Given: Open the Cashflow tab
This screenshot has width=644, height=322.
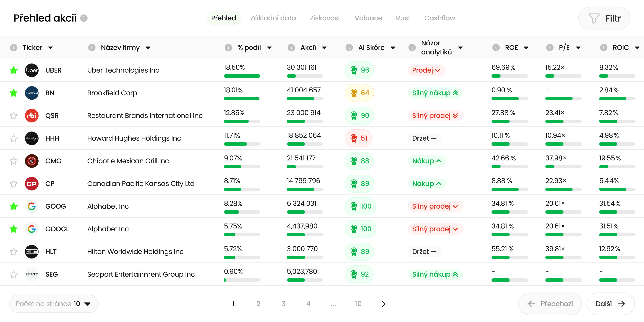Looking at the screenshot, I should 440,18.
